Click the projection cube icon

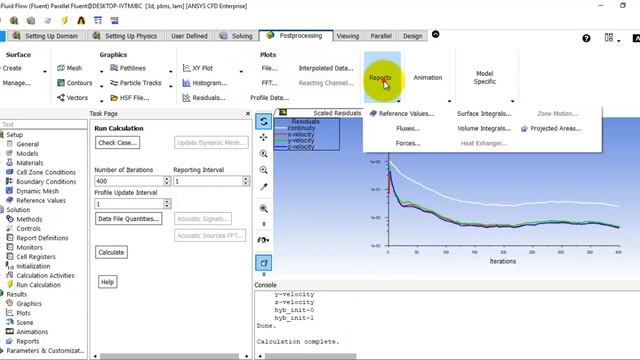(264, 262)
